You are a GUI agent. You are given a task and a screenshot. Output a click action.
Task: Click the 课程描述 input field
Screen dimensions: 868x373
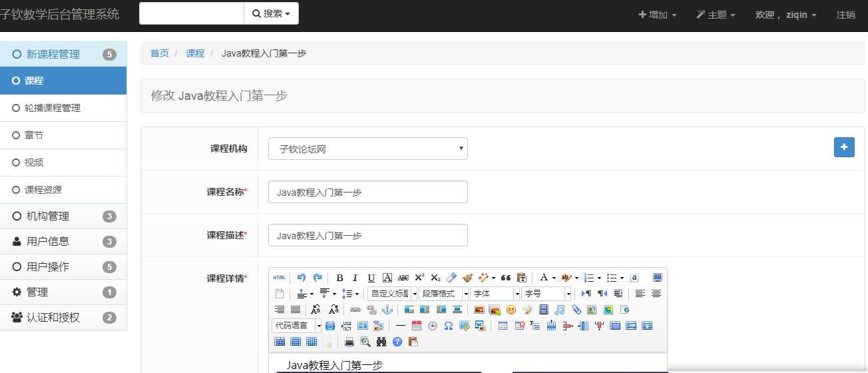click(368, 235)
